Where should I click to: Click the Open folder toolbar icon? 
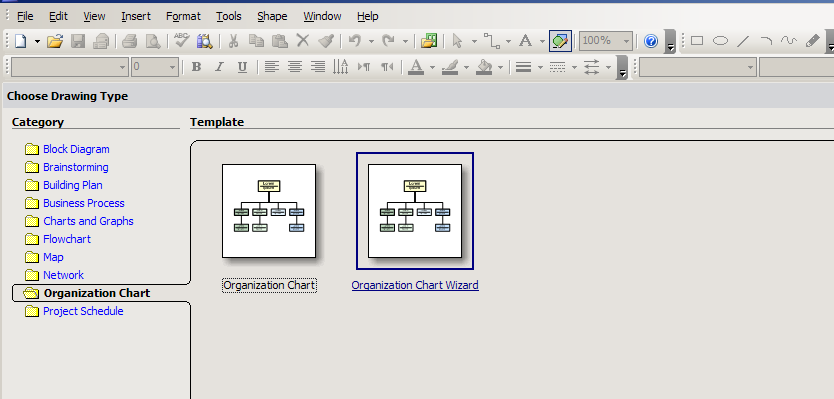[55, 41]
